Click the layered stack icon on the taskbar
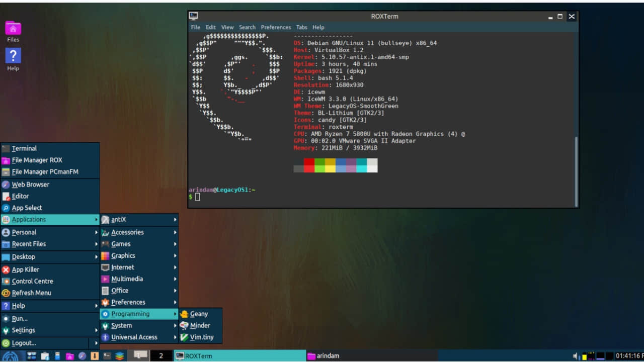 [x=119, y=355]
